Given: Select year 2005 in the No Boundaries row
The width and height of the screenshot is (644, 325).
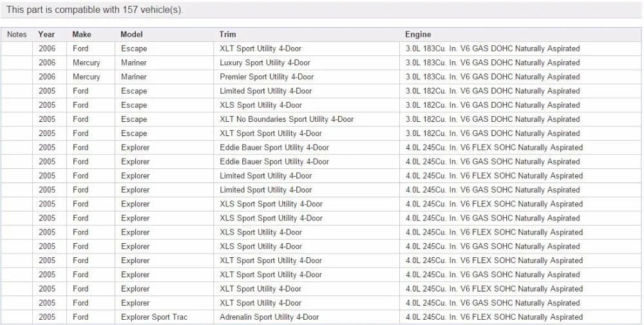Looking at the screenshot, I should click(x=47, y=119).
